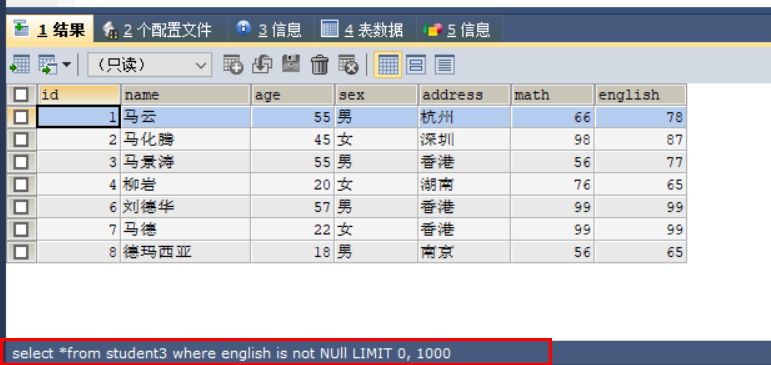
Task: Select the address cell 湖南
Action: click(465, 184)
